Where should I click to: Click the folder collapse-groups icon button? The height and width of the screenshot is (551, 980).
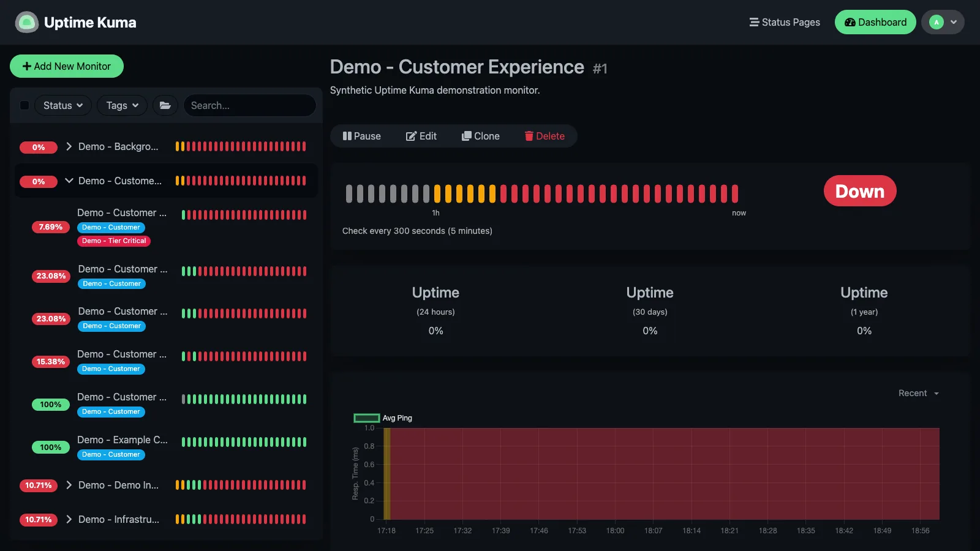click(x=165, y=105)
